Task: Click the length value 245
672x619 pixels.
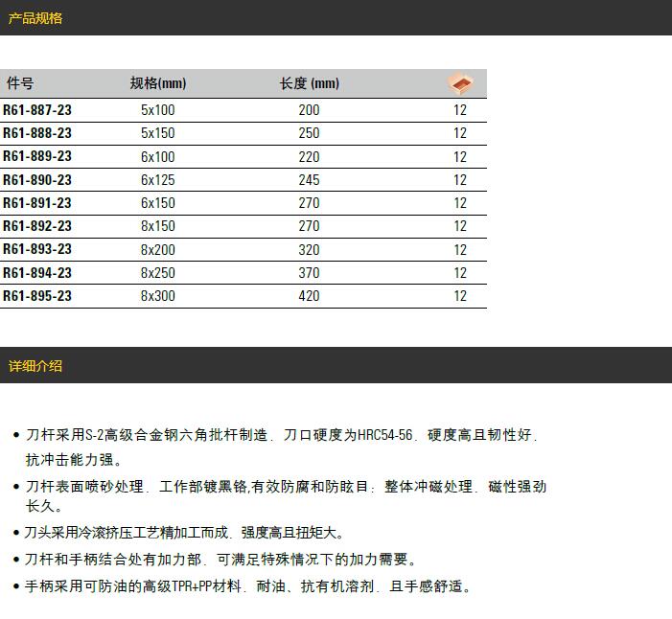Action: click(x=309, y=180)
